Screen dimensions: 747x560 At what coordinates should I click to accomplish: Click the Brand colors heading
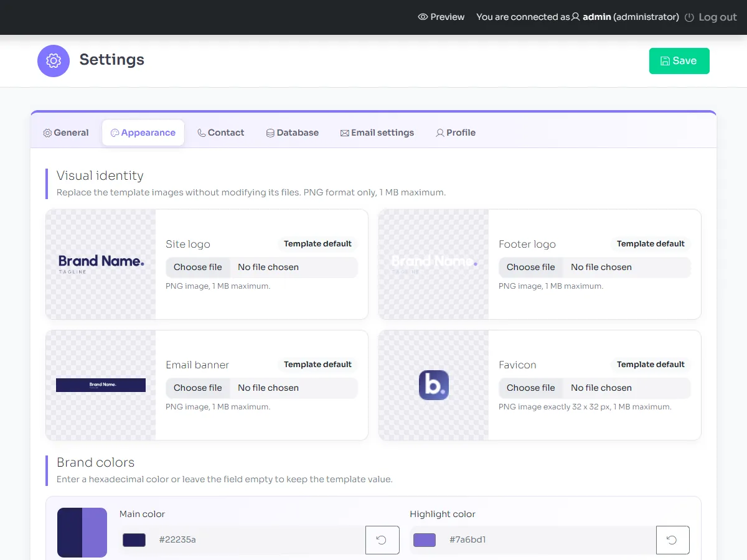coord(95,462)
